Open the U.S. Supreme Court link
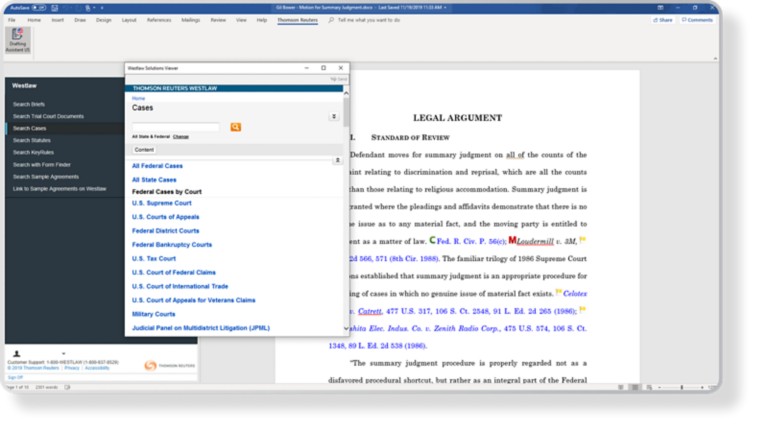The width and height of the screenshot is (768, 432). click(162, 203)
